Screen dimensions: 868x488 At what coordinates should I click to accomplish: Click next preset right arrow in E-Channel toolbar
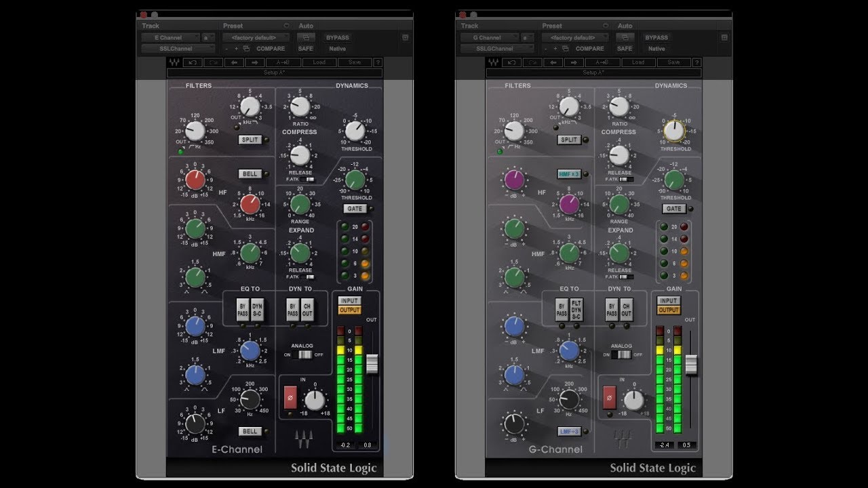[x=255, y=62]
